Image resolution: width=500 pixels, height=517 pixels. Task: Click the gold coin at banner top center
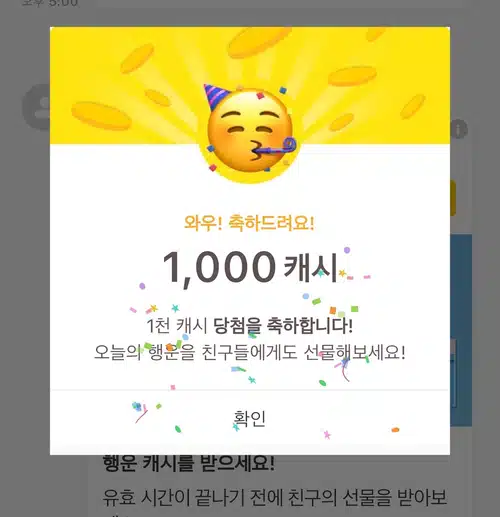point(258,42)
